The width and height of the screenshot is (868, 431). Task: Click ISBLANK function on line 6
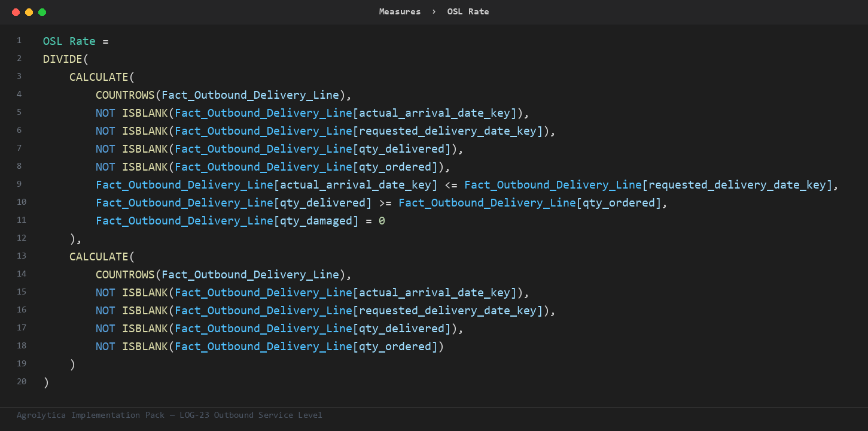145,131
